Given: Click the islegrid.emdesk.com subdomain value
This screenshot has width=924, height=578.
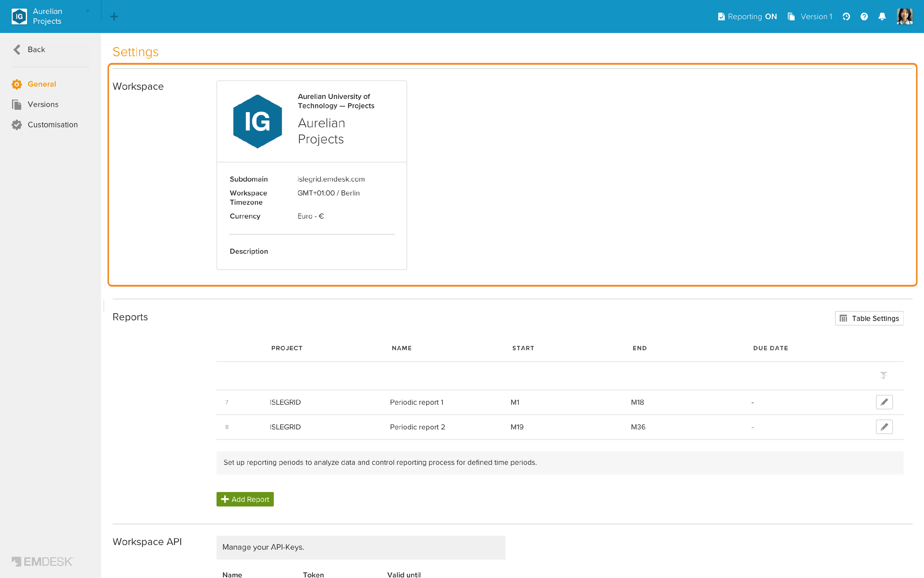Looking at the screenshot, I should pos(331,179).
